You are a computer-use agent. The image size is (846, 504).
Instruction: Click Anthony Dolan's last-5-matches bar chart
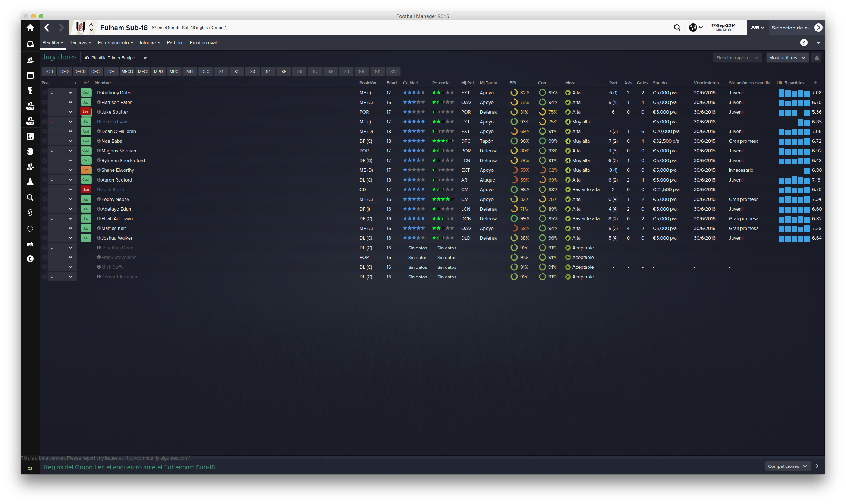tap(794, 92)
